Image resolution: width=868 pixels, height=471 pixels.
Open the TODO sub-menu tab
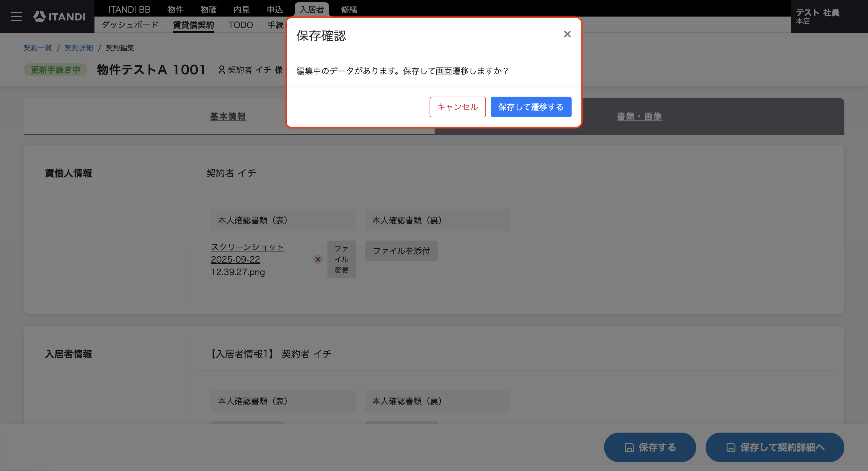coord(240,25)
